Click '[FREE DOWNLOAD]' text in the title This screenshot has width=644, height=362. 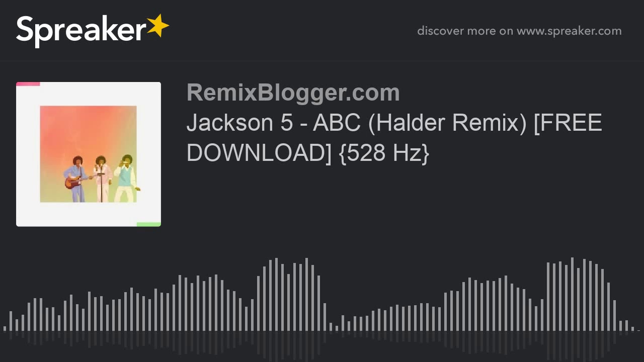tap(394, 138)
